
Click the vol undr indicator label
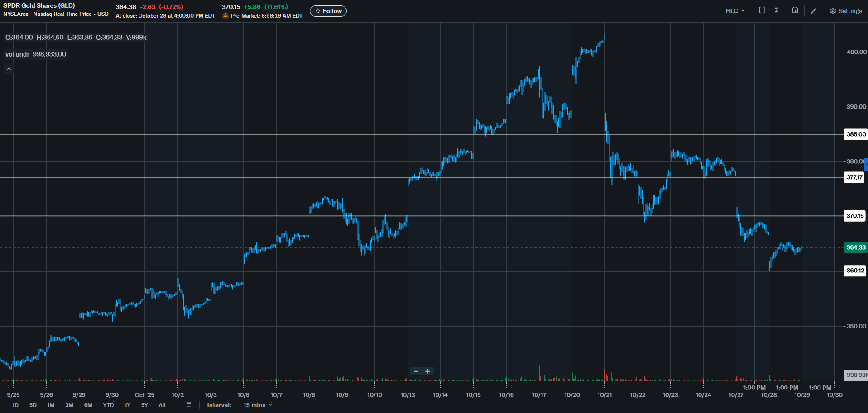coord(17,54)
